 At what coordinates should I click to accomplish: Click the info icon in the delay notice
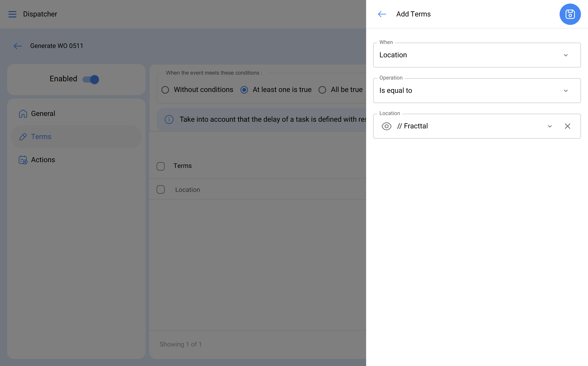point(169,119)
